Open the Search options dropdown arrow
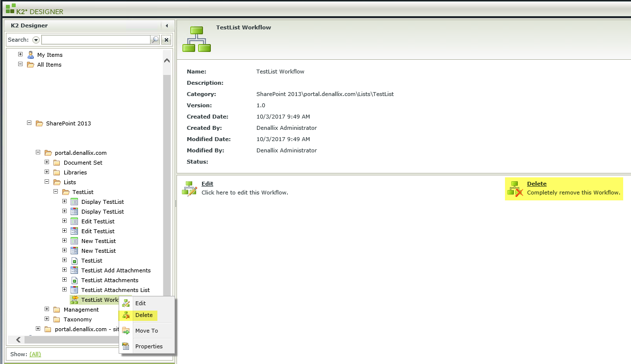This screenshot has width=631, height=364. coord(36,40)
